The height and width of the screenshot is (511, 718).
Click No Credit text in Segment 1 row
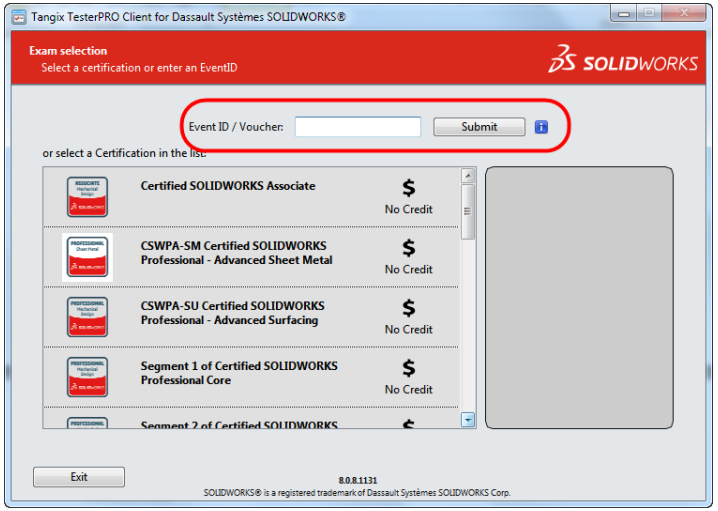coord(408,389)
